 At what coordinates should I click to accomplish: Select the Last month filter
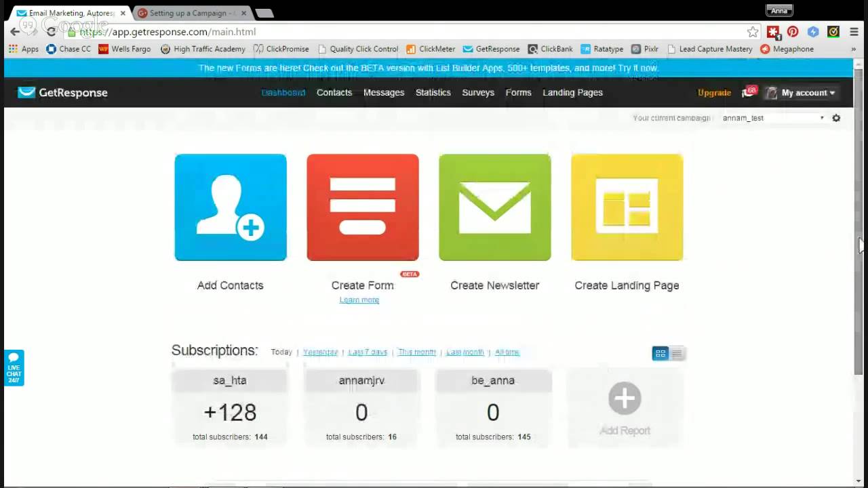[x=465, y=352]
